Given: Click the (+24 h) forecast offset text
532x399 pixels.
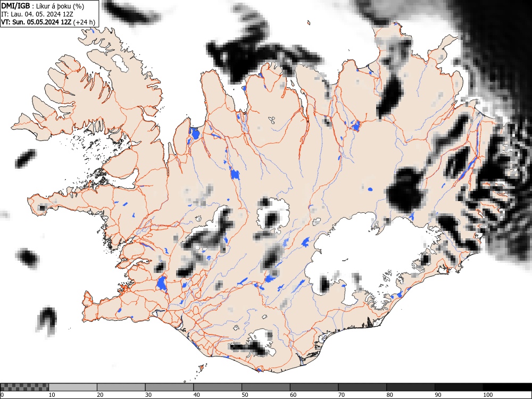Looking at the screenshot, I should click(84, 22).
